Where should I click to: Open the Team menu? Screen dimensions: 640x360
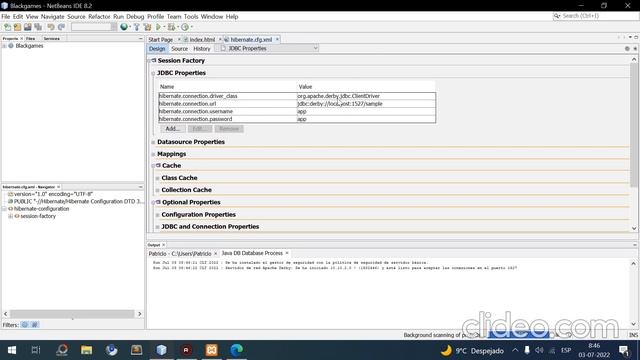174,16
